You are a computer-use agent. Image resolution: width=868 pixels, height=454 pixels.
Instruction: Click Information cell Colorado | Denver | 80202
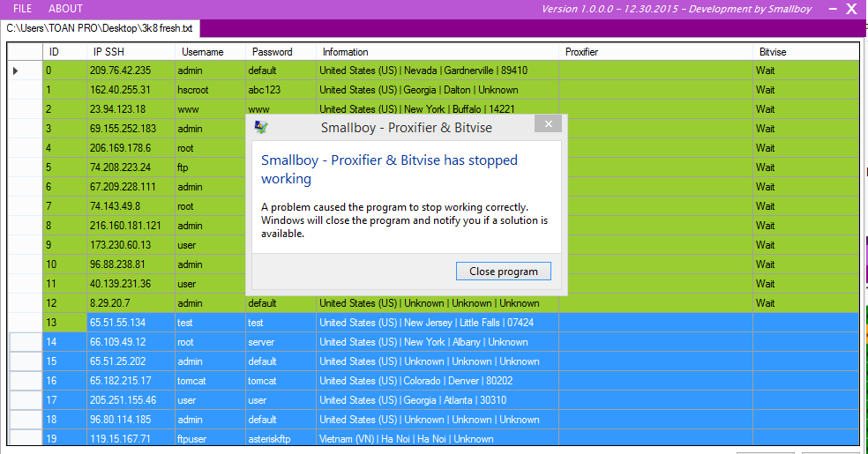(438, 381)
